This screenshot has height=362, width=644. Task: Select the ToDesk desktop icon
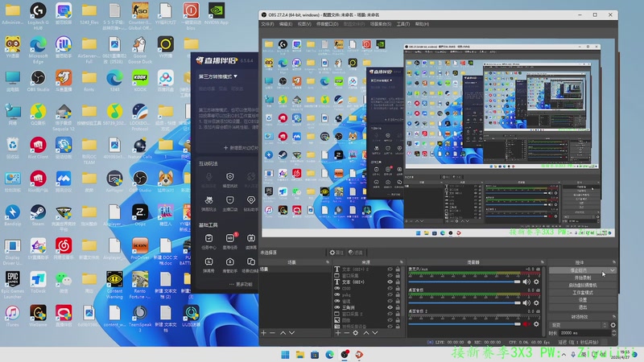(38, 282)
